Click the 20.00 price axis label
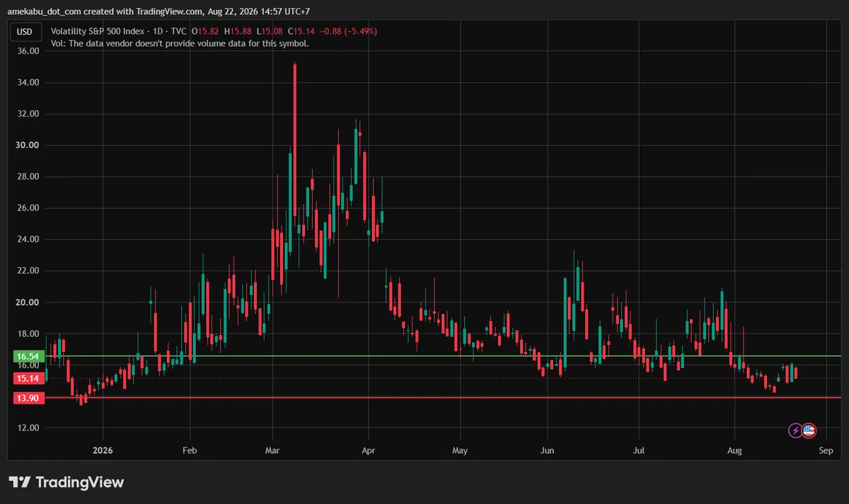Image resolution: width=849 pixels, height=504 pixels. 28,303
